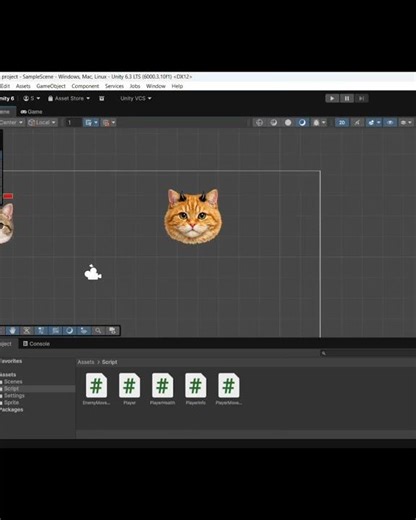Open the Center pivot mode dropdown
The image size is (416, 520).
pos(12,123)
